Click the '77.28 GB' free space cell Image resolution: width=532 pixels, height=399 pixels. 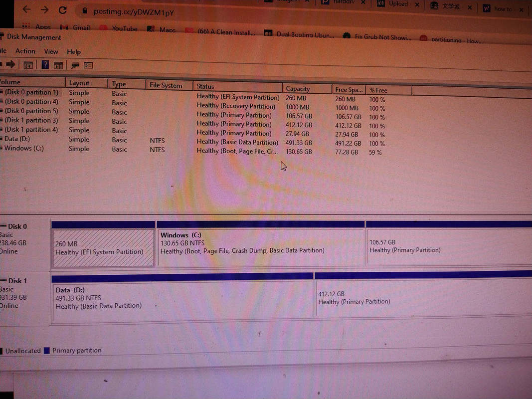click(347, 152)
